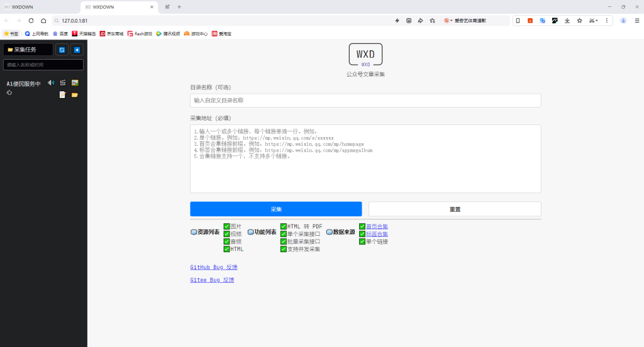
Task: Click the share arrow icon in address bar
Action: point(421,21)
